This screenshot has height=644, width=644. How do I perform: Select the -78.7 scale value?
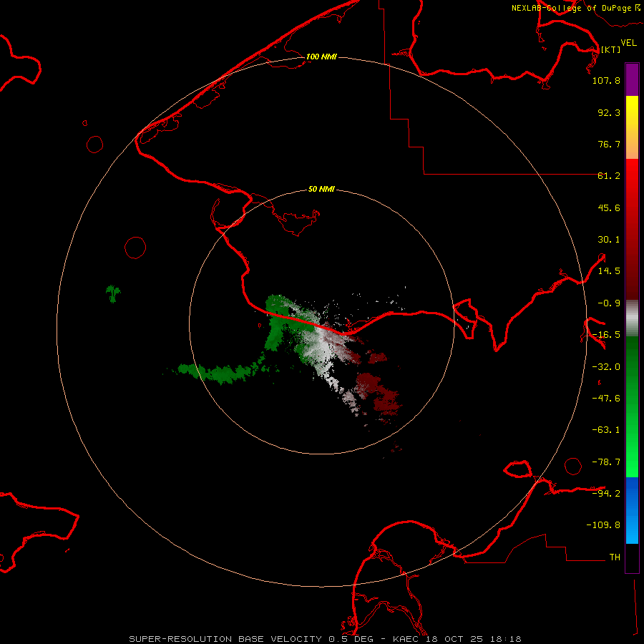(606, 462)
